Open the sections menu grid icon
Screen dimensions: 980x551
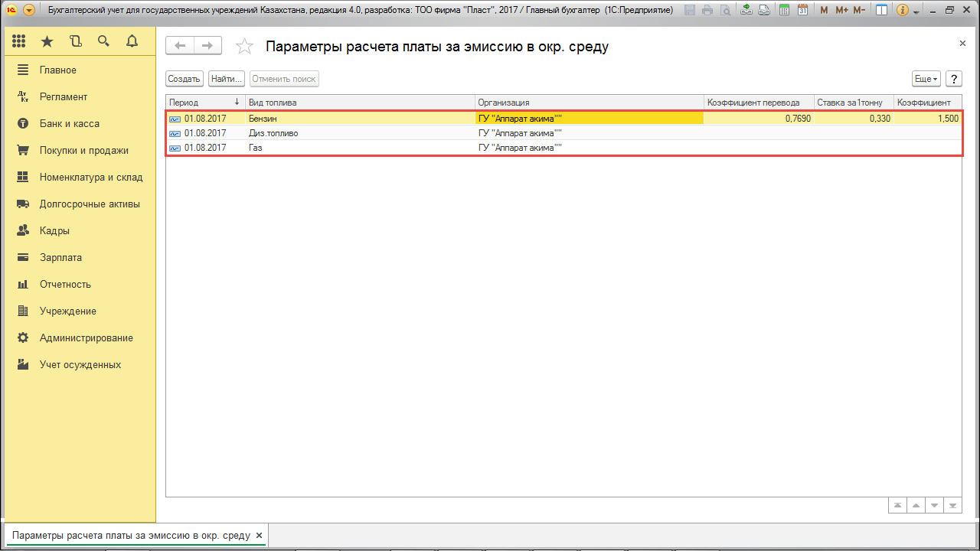click(x=19, y=41)
